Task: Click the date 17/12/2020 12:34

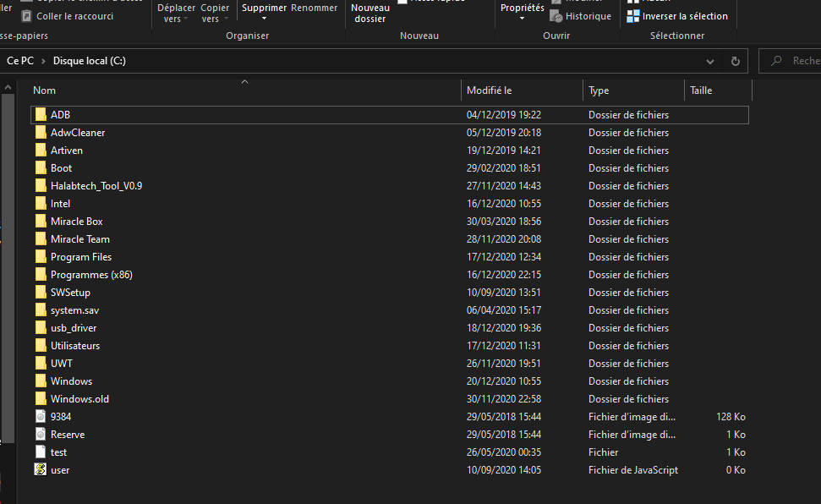Action: pyautogui.click(x=504, y=257)
